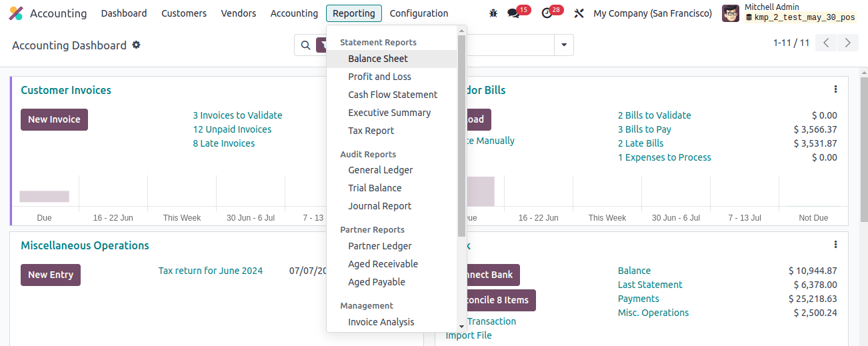
Task: Open the Customer Invoices card title
Action: 66,90
